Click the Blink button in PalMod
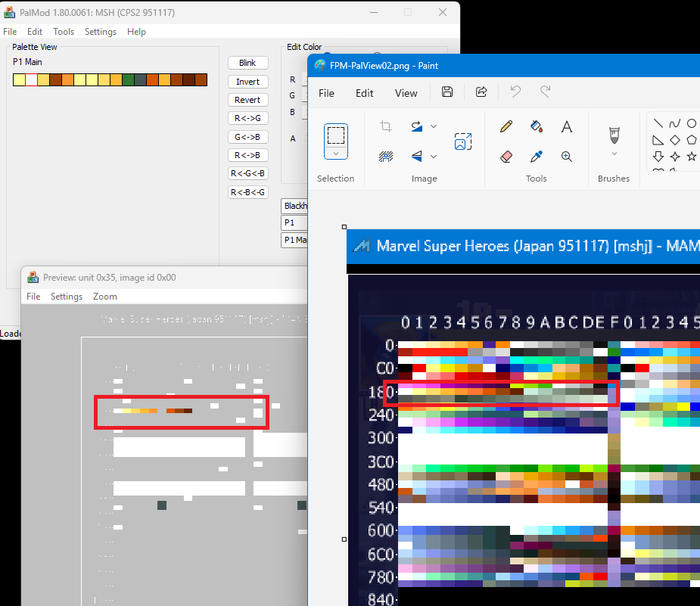Image resolution: width=700 pixels, height=606 pixels. pos(247,63)
